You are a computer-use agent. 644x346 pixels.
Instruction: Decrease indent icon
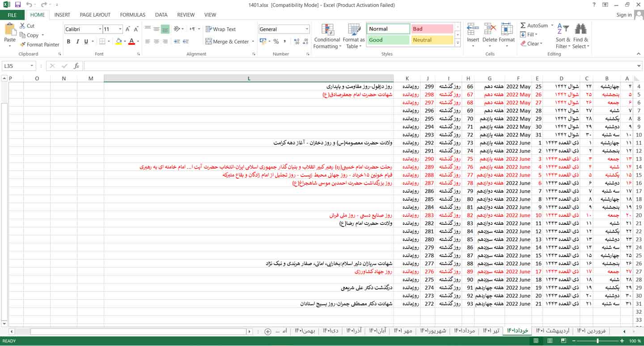pos(177,42)
